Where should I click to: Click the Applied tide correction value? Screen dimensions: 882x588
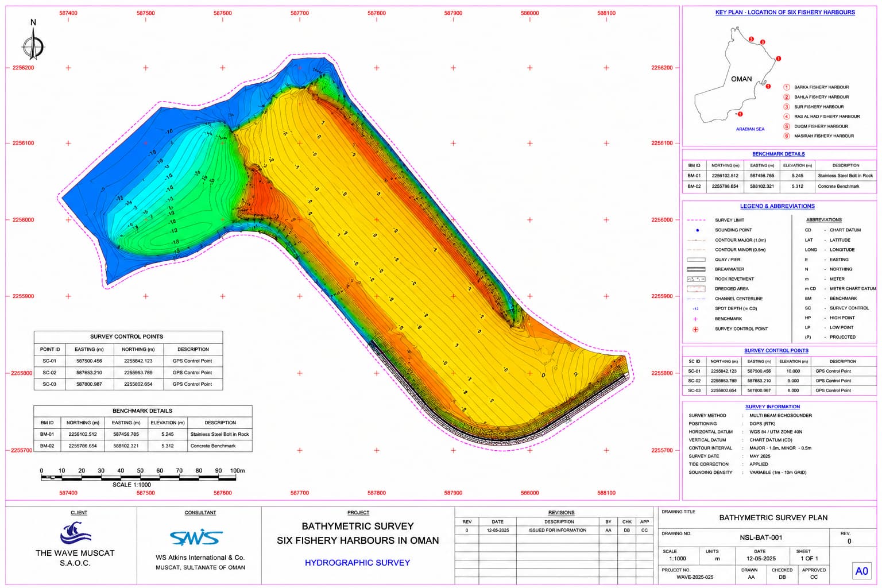coord(759,464)
